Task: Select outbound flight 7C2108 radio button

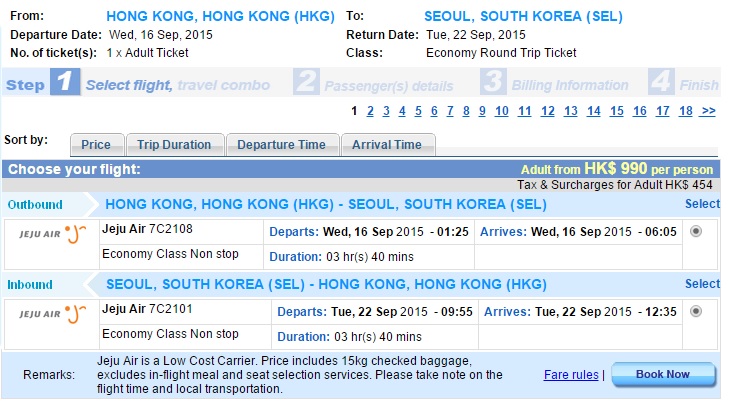Action: [696, 231]
